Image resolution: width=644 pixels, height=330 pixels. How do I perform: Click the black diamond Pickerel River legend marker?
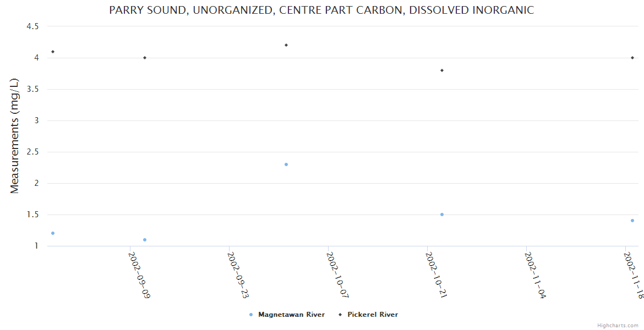pos(340,315)
